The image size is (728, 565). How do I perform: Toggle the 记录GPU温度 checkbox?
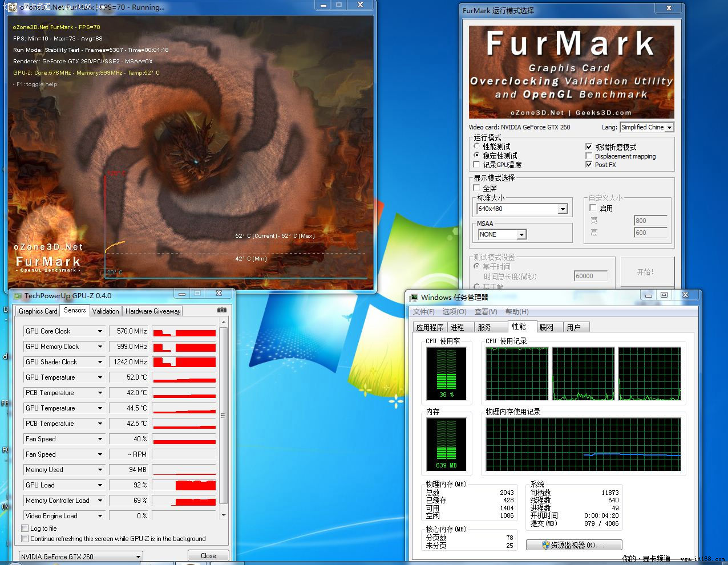[477, 165]
